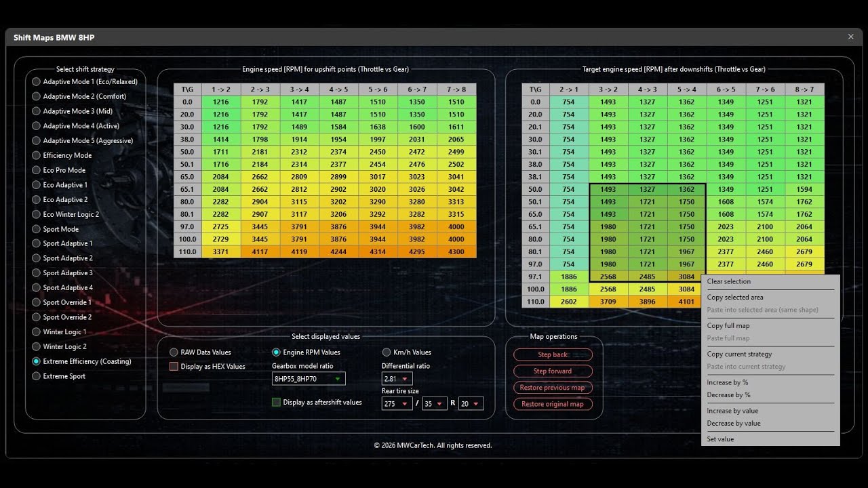Viewport: 868px width, 488px height.
Task: Switch display to Km/h Values
Action: (x=407, y=352)
